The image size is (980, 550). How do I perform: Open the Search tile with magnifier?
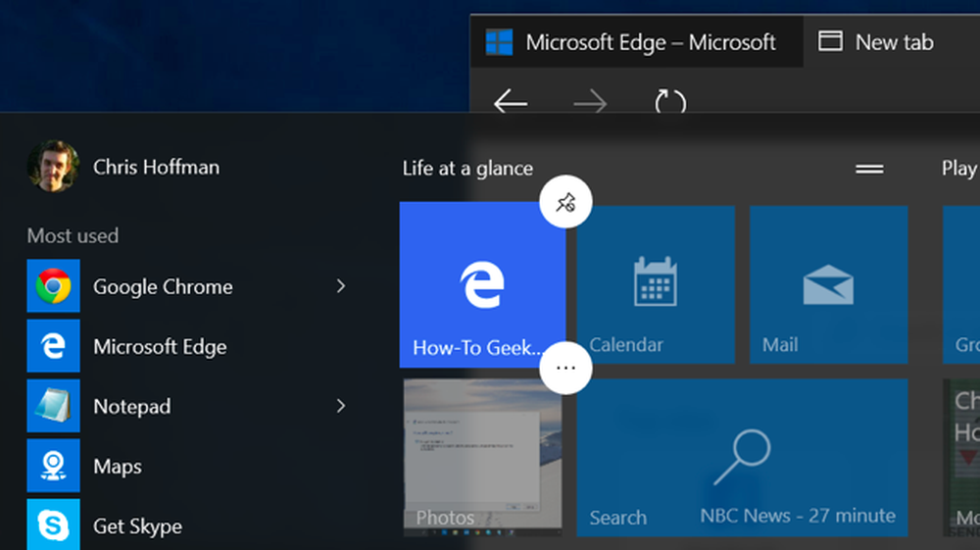point(742,458)
